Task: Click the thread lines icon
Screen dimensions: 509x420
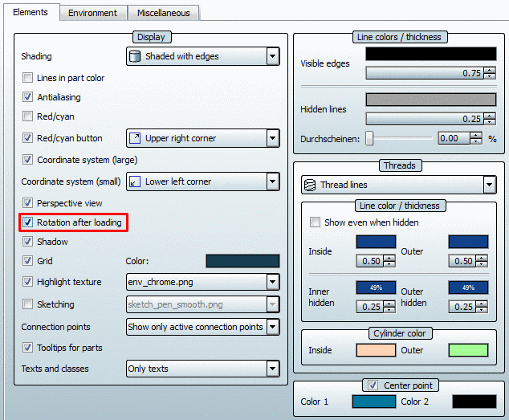Action: click(310, 185)
